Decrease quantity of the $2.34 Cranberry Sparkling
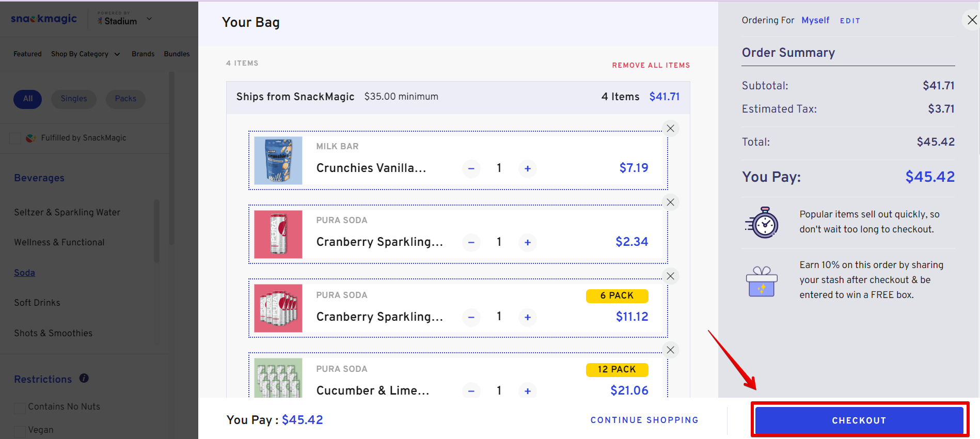Screen dimensions: 980x439 [471, 242]
